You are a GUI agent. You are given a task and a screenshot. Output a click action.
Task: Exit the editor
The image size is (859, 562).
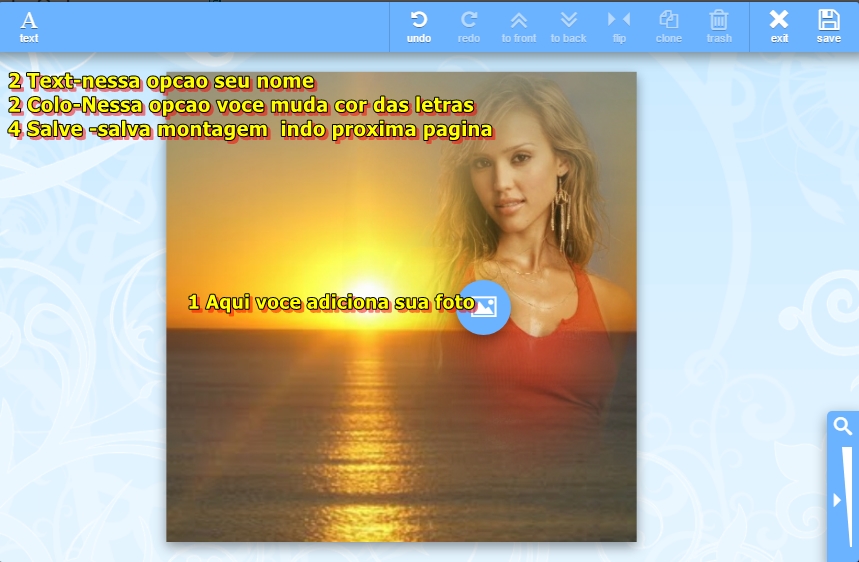coord(779,26)
